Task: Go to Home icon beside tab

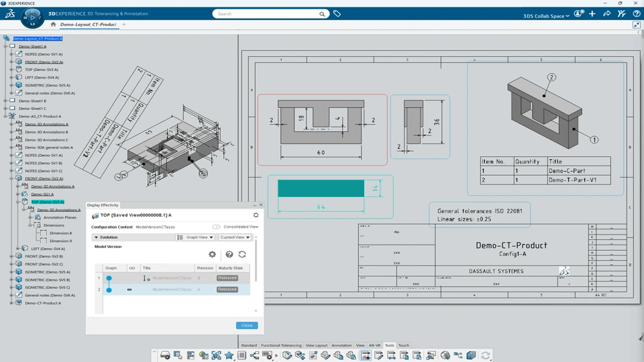Action: point(53,24)
